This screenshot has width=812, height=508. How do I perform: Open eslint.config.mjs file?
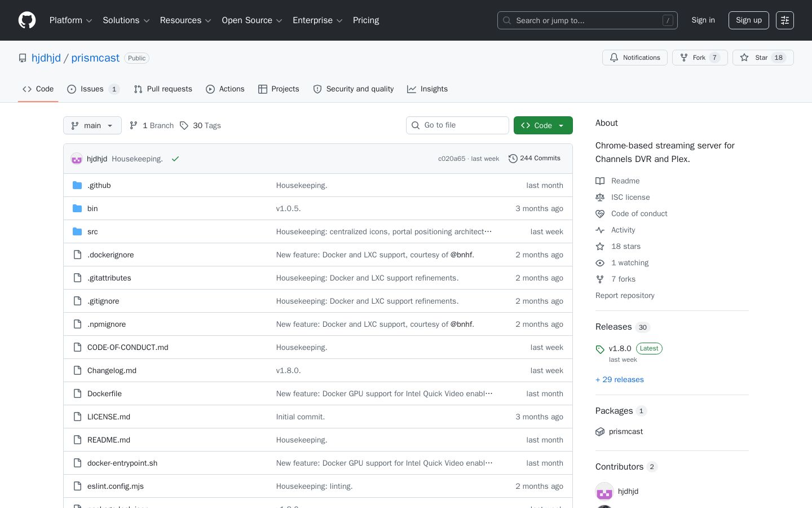[116, 486]
